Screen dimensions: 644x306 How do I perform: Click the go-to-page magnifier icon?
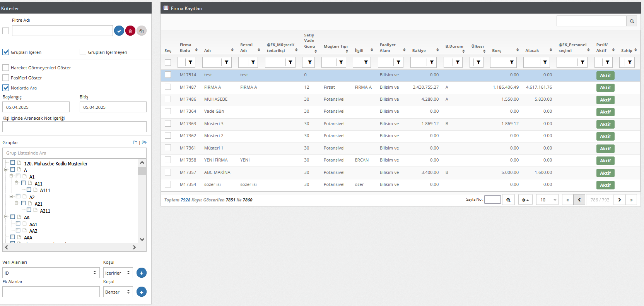508,200
